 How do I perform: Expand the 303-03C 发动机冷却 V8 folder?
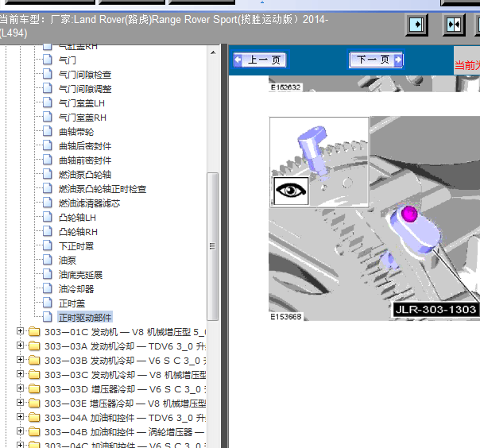(x=20, y=374)
